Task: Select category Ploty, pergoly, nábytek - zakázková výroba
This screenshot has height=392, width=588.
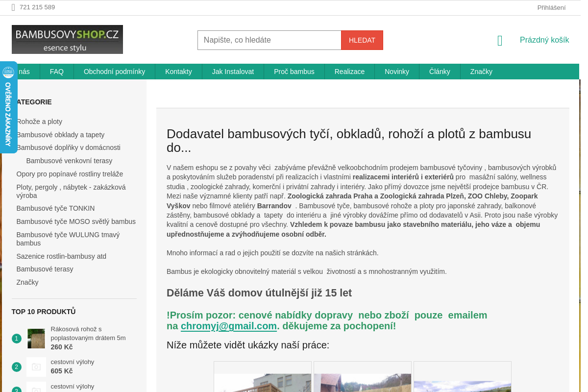Action: [x=71, y=191]
